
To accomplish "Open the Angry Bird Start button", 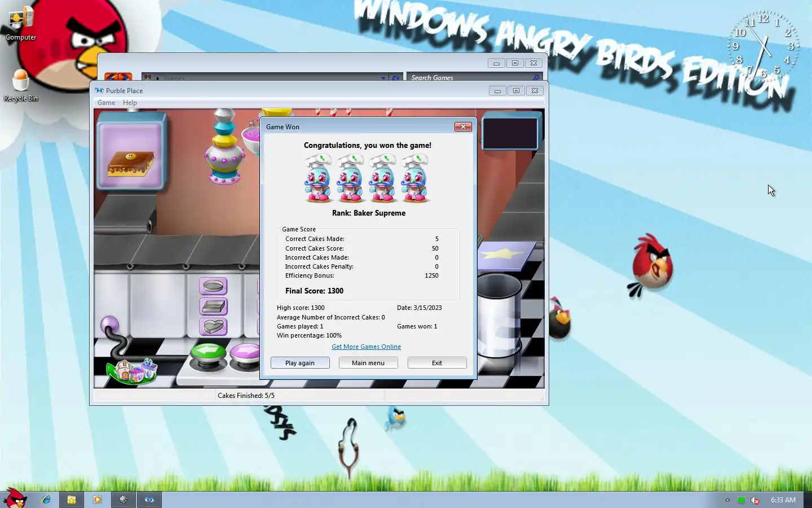I will [15, 499].
